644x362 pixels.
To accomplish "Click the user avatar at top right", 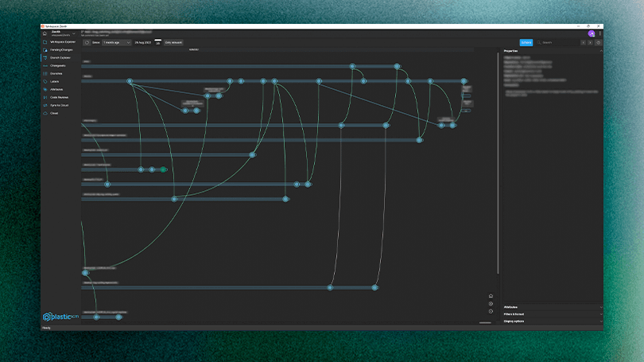I will (591, 33).
